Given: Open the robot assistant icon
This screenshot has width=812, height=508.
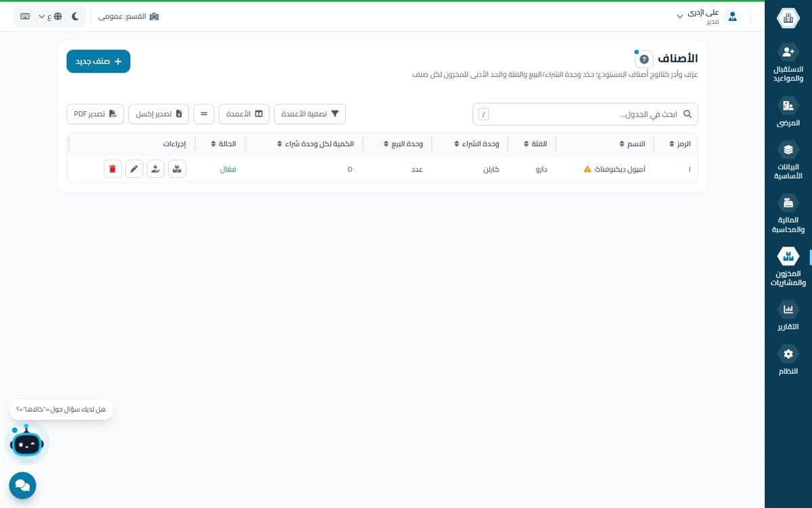Looking at the screenshot, I should 27,443.
